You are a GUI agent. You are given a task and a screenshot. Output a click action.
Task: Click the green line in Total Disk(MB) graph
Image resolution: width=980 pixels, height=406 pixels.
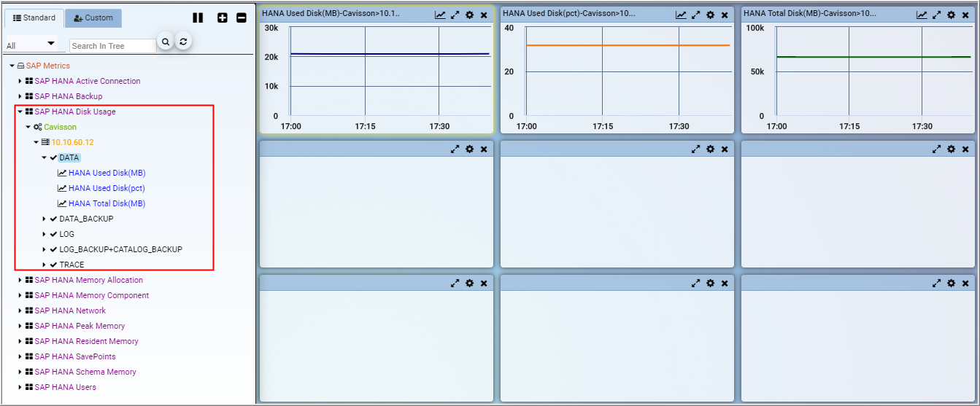(x=874, y=57)
